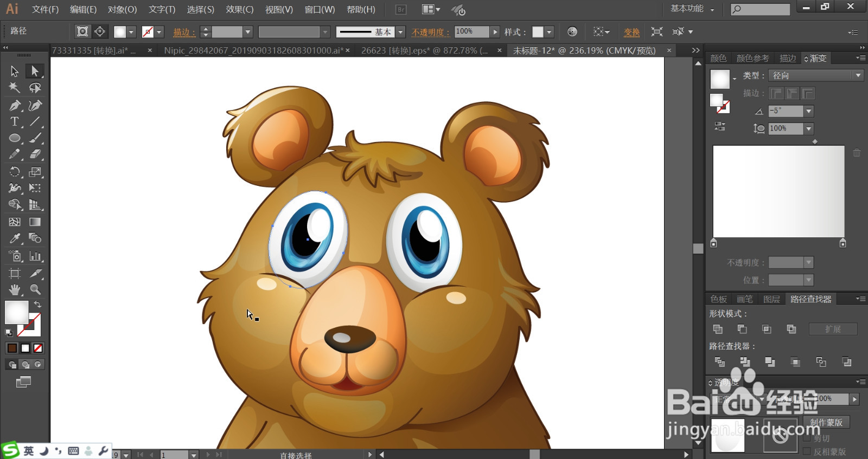Select the Pencil tool

[15, 154]
